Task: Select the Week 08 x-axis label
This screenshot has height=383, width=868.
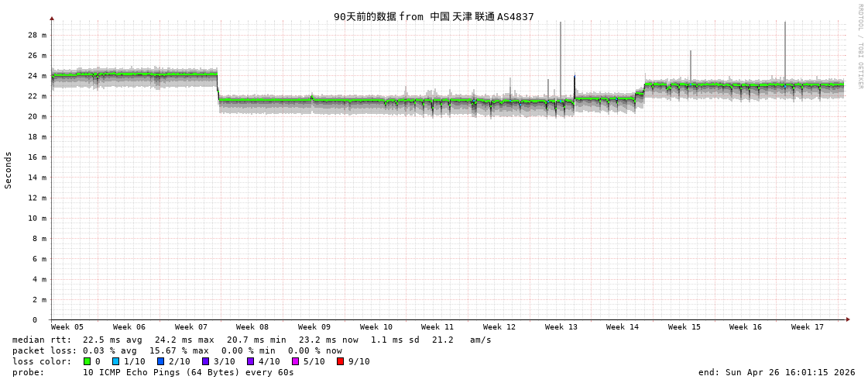Action: (252, 327)
